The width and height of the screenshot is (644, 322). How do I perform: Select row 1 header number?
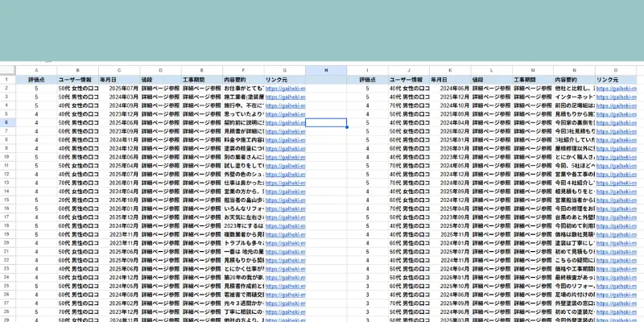tap(6, 80)
